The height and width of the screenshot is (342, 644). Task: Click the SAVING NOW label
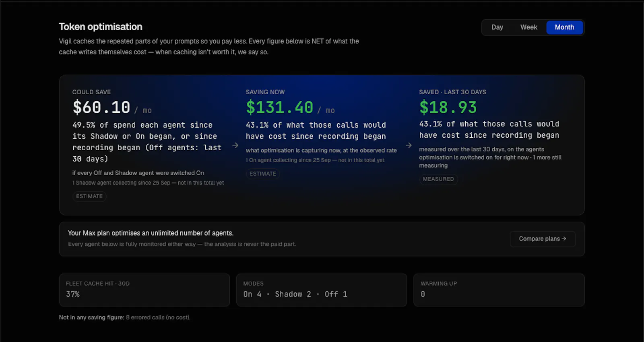(265, 92)
